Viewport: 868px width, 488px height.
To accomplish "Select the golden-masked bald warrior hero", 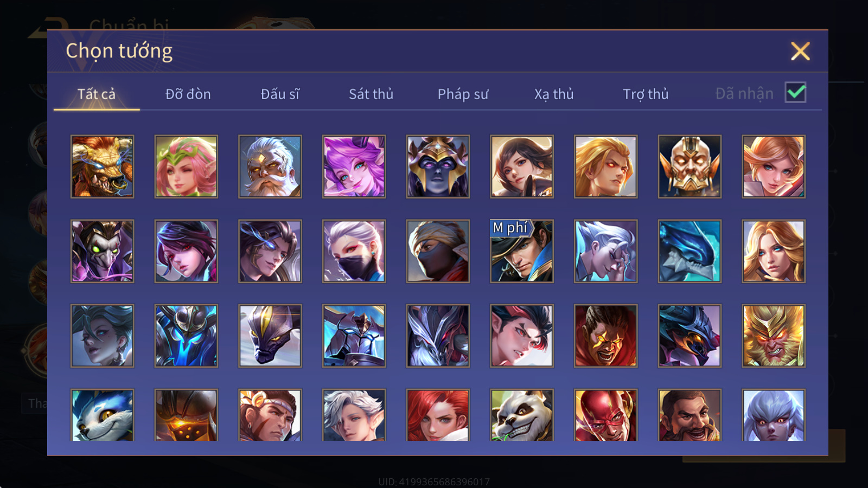I will [690, 166].
